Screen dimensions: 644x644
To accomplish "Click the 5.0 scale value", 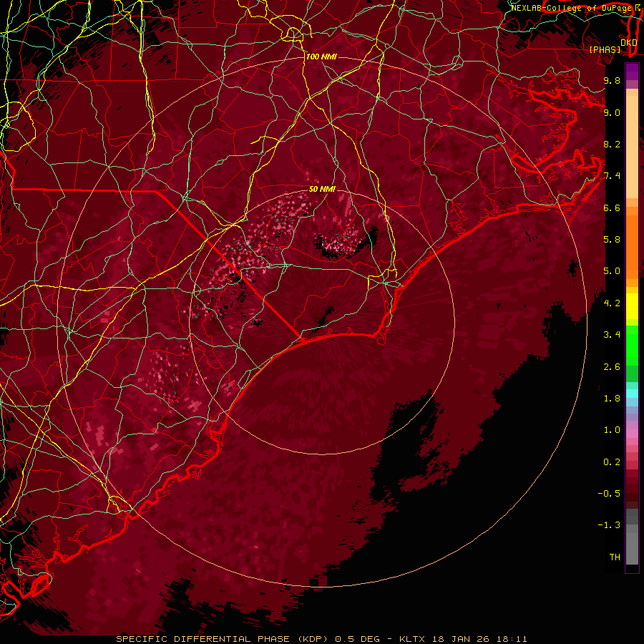I will click(612, 271).
